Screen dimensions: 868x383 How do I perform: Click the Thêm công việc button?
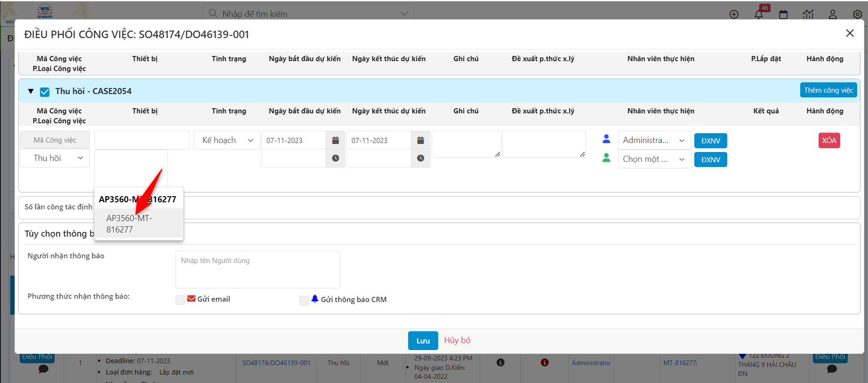[828, 90]
